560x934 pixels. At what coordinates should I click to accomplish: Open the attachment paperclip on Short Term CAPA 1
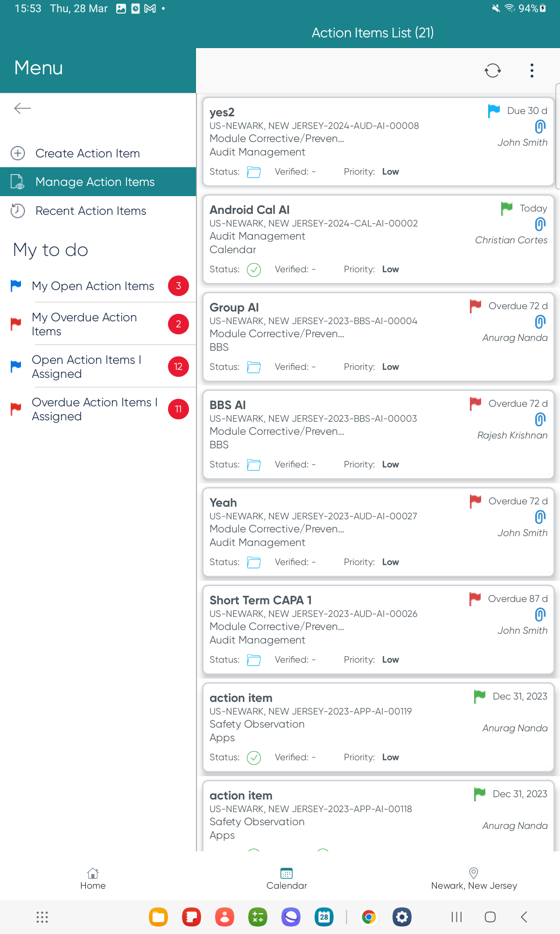(x=540, y=615)
